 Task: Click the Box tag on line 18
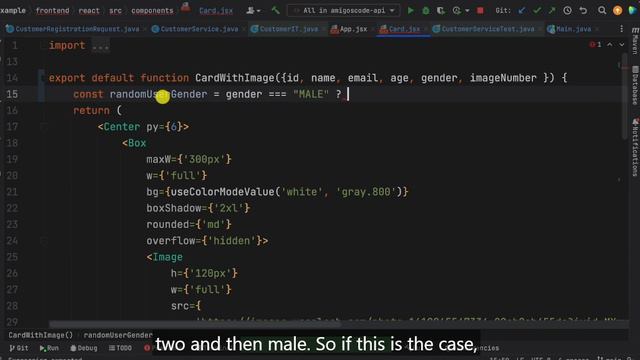[137, 143]
